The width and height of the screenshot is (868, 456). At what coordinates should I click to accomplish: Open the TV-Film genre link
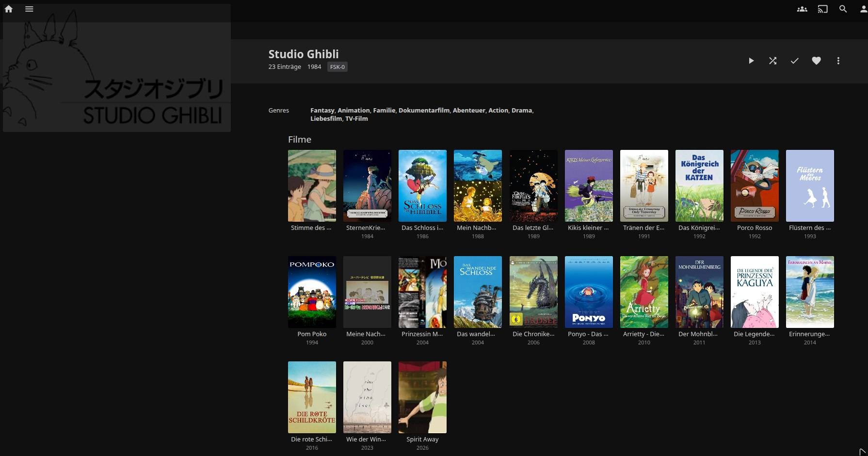click(x=356, y=118)
